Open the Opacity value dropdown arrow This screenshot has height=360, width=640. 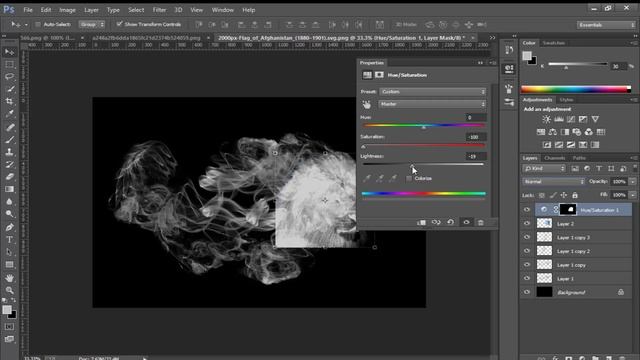[x=633, y=182]
